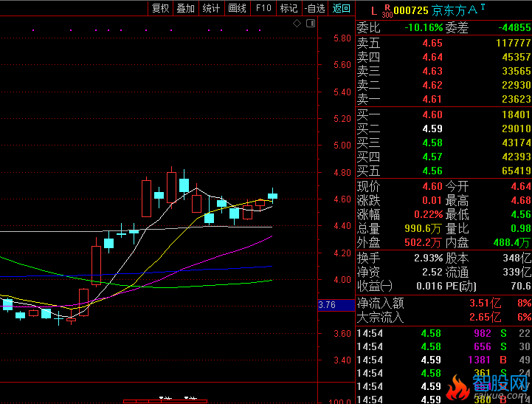
Task: Click the R 300 margin marker icon
Action: pos(387,11)
